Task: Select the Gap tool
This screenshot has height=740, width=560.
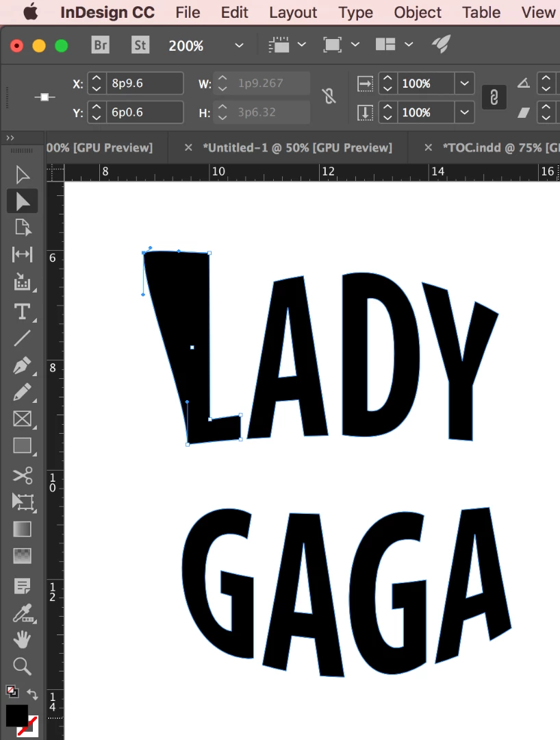Action: click(22, 254)
